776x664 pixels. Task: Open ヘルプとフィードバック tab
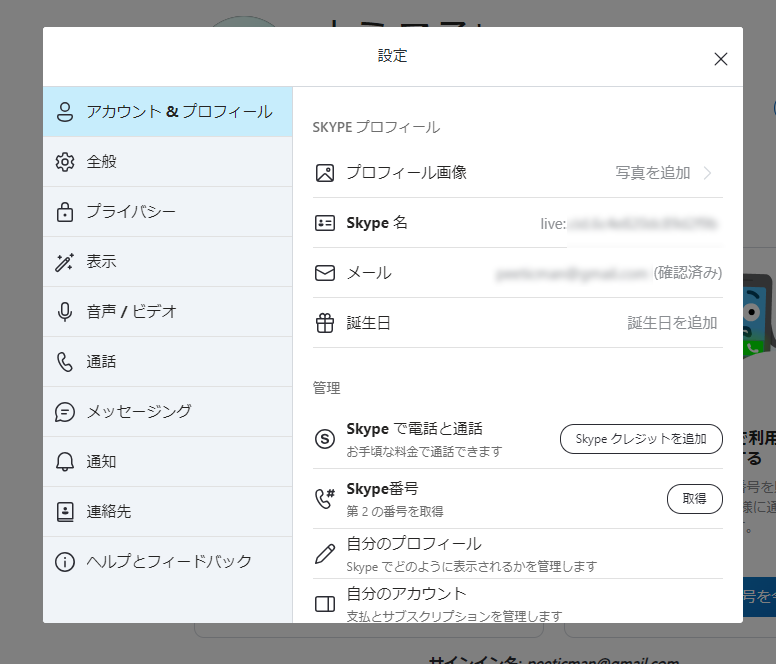click(168, 562)
